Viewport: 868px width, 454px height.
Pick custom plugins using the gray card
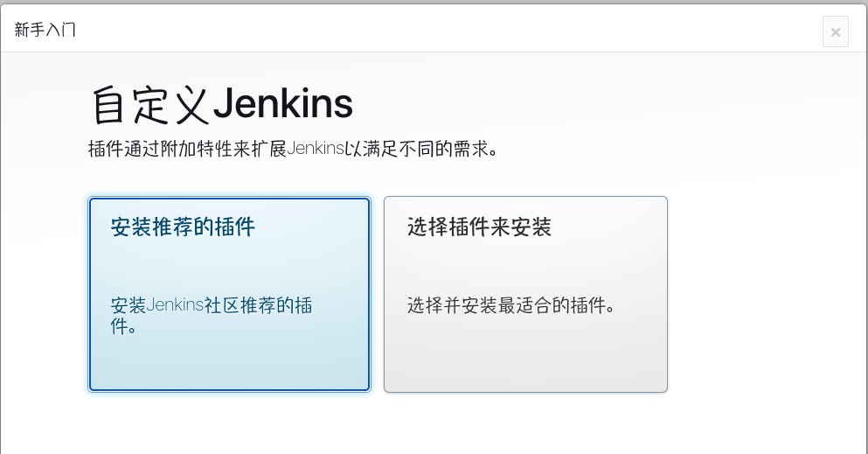pos(525,294)
